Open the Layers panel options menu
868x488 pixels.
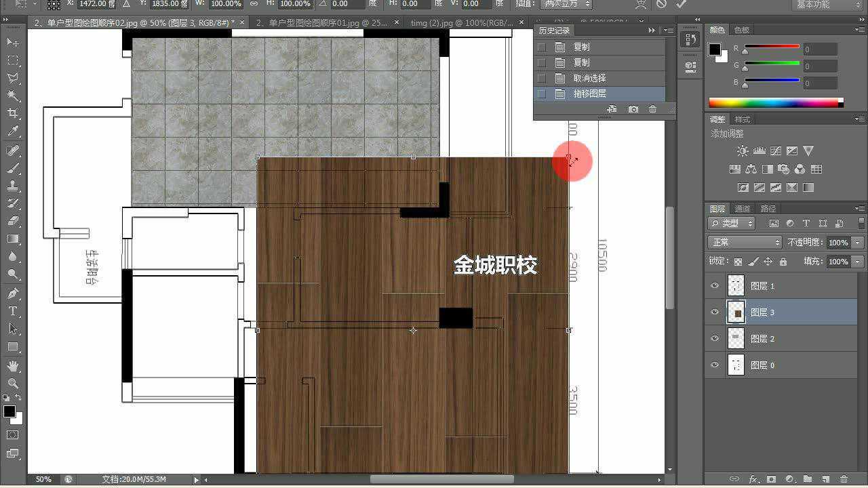(861, 209)
